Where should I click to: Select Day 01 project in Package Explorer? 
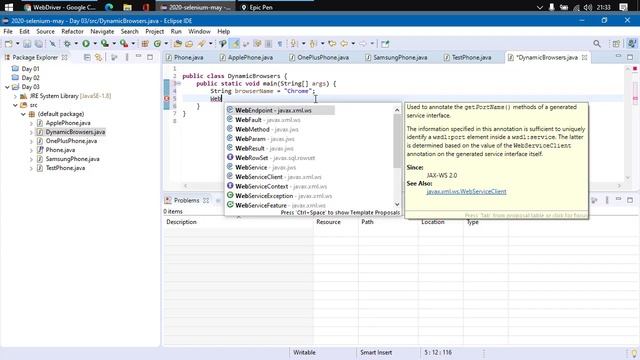click(x=30, y=69)
